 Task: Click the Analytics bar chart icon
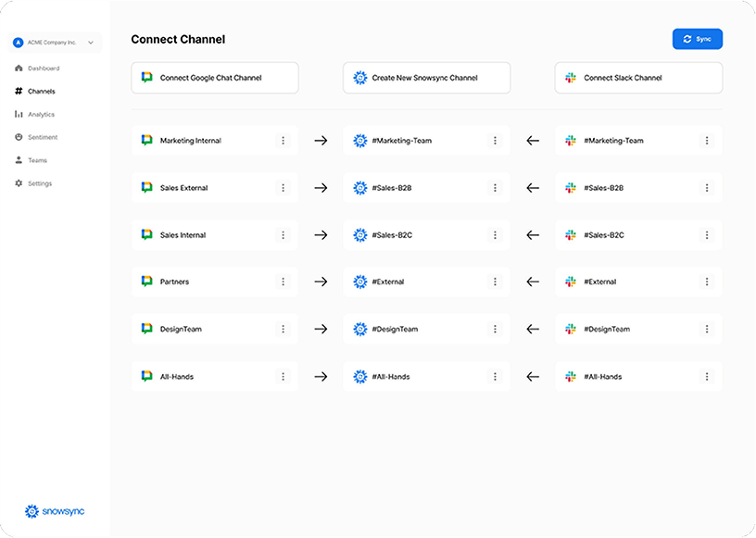19,115
